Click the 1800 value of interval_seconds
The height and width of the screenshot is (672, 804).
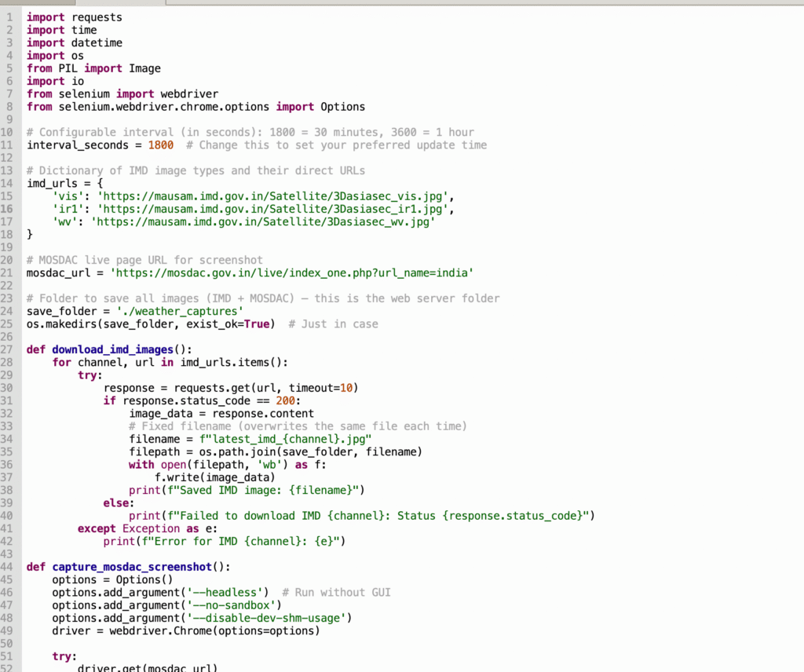tap(161, 145)
